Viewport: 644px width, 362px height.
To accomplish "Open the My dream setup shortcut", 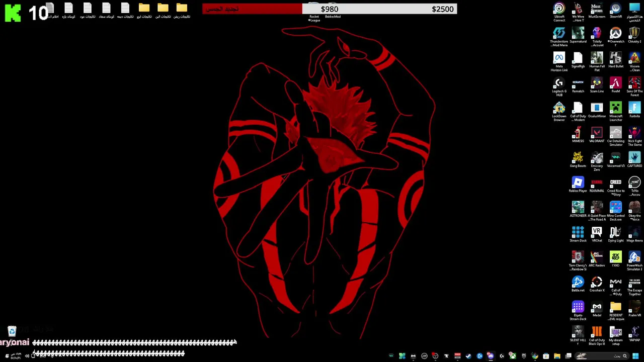I will 616,336.
